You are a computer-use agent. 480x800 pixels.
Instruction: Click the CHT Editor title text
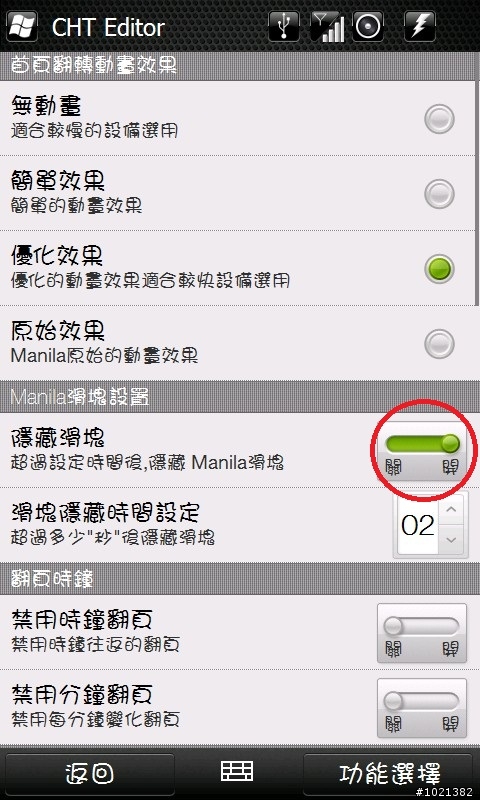(x=108, y=28)
